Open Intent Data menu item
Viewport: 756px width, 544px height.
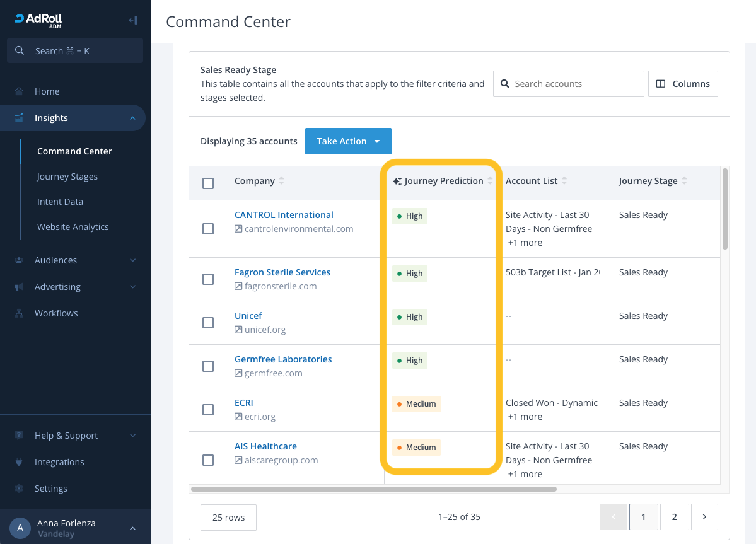click(61, 202)
